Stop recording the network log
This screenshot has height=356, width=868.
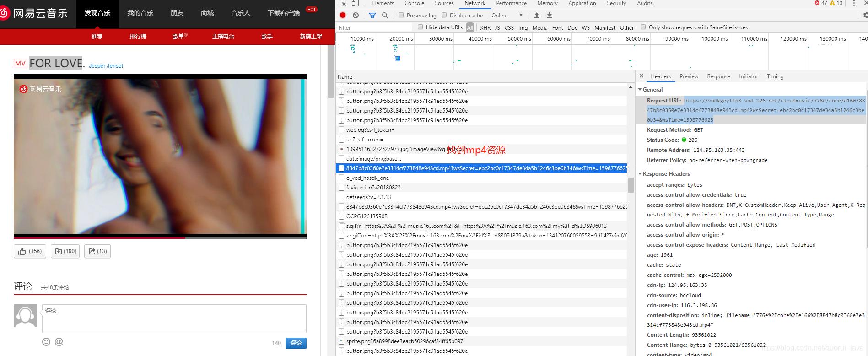pyautogui.click(x=343, y=15)
